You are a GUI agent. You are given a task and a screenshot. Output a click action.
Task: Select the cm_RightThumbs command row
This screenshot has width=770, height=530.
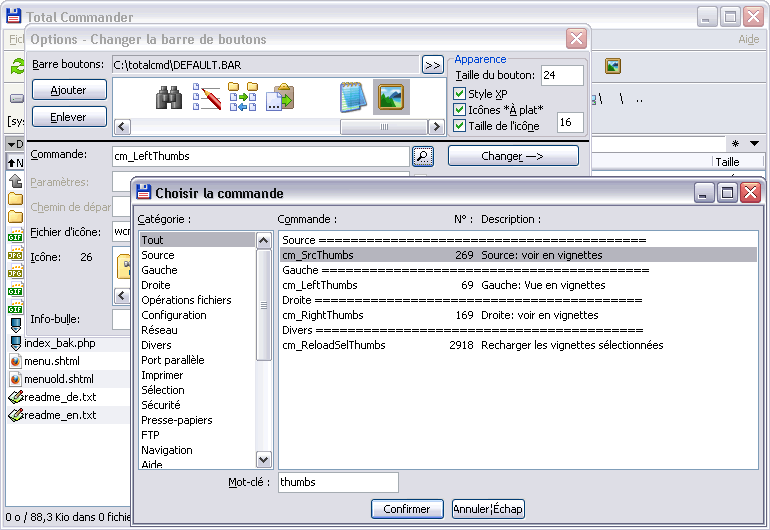pyautogui.click(x=518, y=315)
